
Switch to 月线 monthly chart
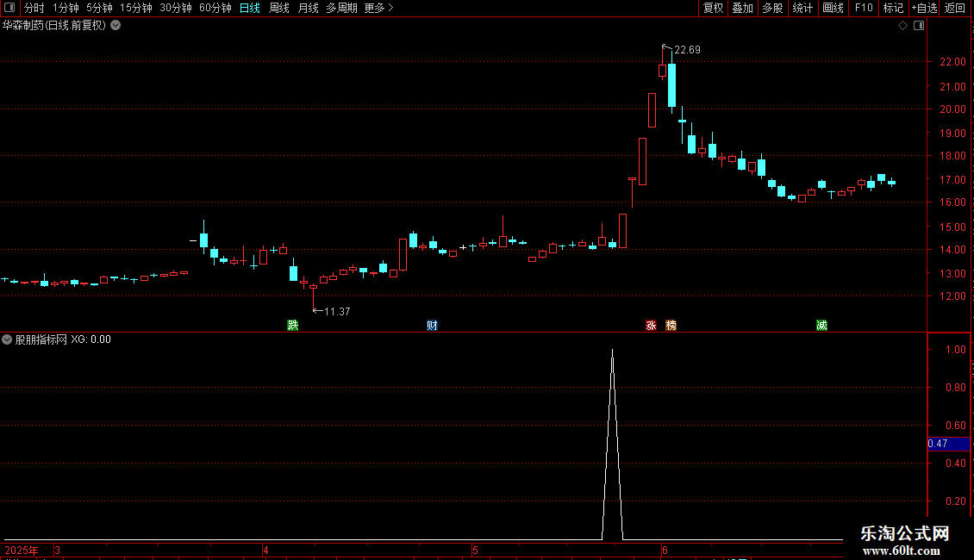308,8
